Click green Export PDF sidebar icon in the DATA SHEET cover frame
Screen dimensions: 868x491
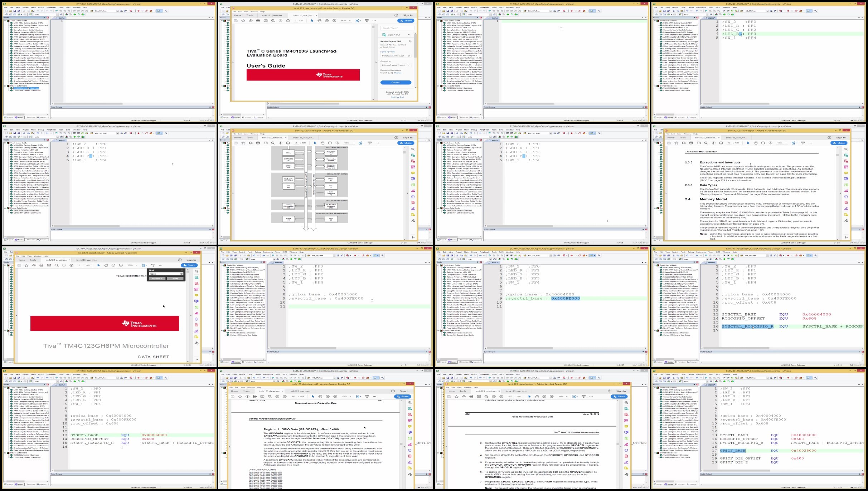[197, 278]
